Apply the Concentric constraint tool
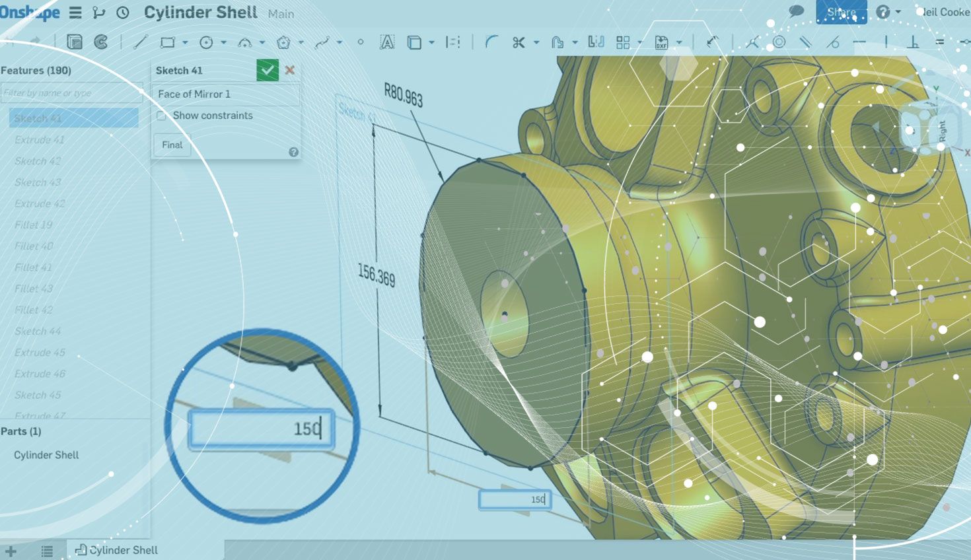 (779, 42)
